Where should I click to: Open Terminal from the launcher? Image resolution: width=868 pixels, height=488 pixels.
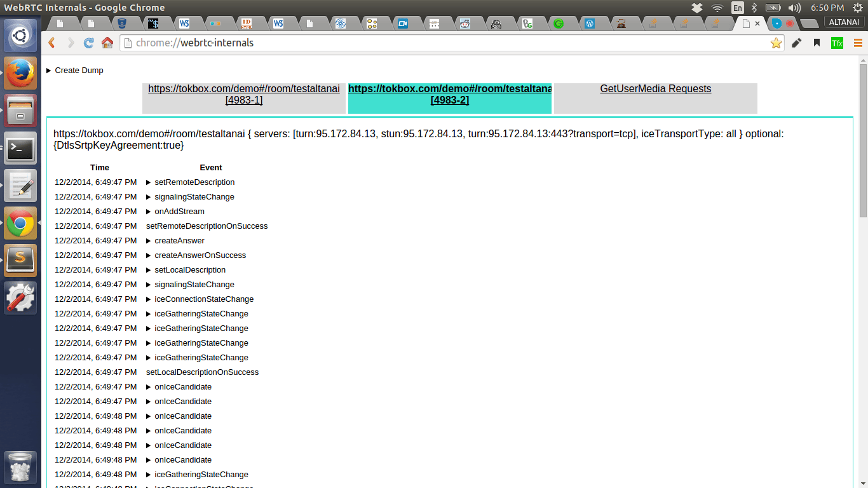pos(21,148)
